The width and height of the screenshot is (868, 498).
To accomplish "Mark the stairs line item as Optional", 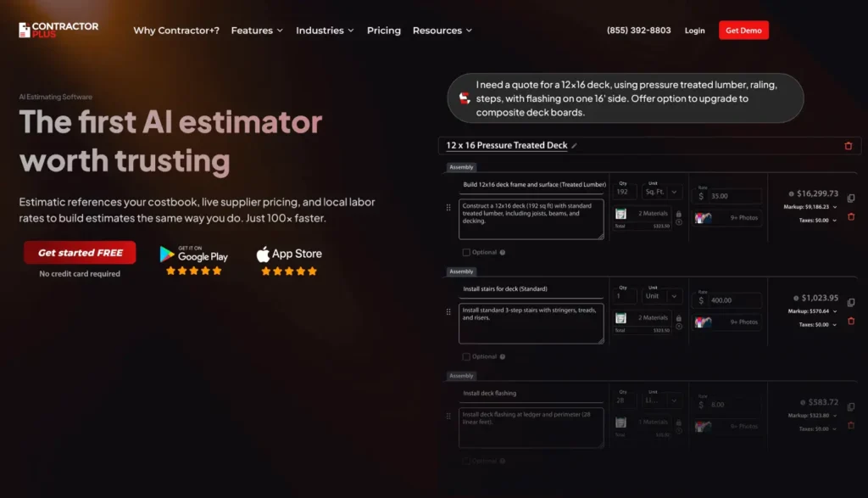I will coord(466,357).
